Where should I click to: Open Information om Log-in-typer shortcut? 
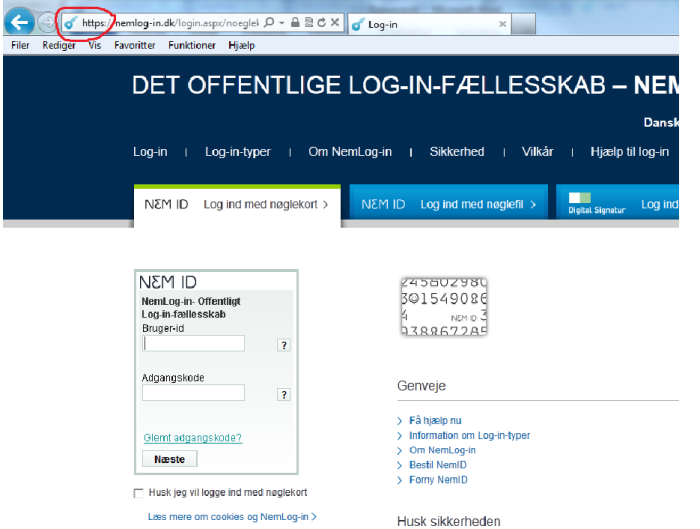469,435
